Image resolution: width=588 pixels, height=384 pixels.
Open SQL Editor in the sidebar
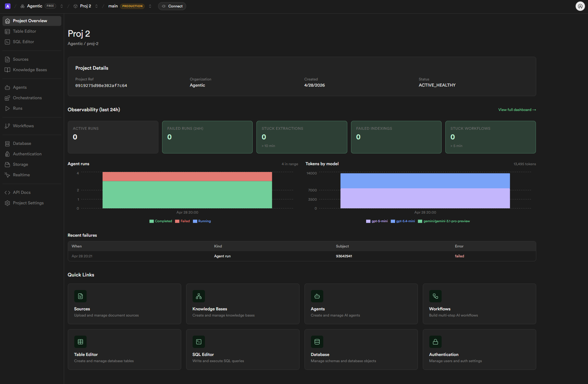pos(32,42)
